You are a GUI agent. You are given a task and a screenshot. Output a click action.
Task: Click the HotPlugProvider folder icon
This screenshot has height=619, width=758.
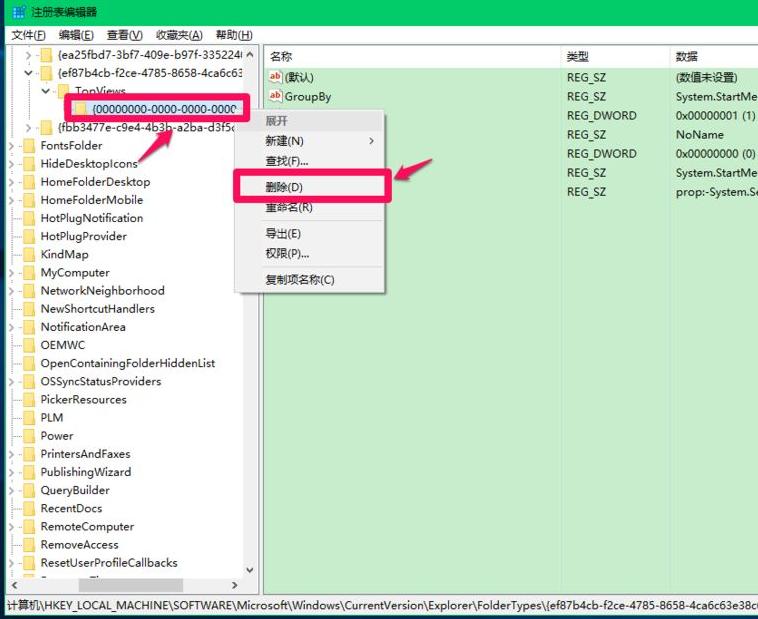pyautogui.click(x=29, y=236)
